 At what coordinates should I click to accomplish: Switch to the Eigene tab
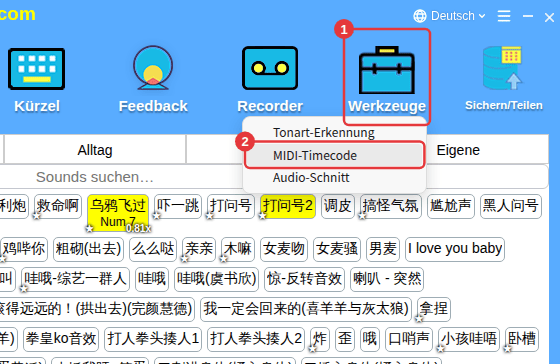(458, 150)
